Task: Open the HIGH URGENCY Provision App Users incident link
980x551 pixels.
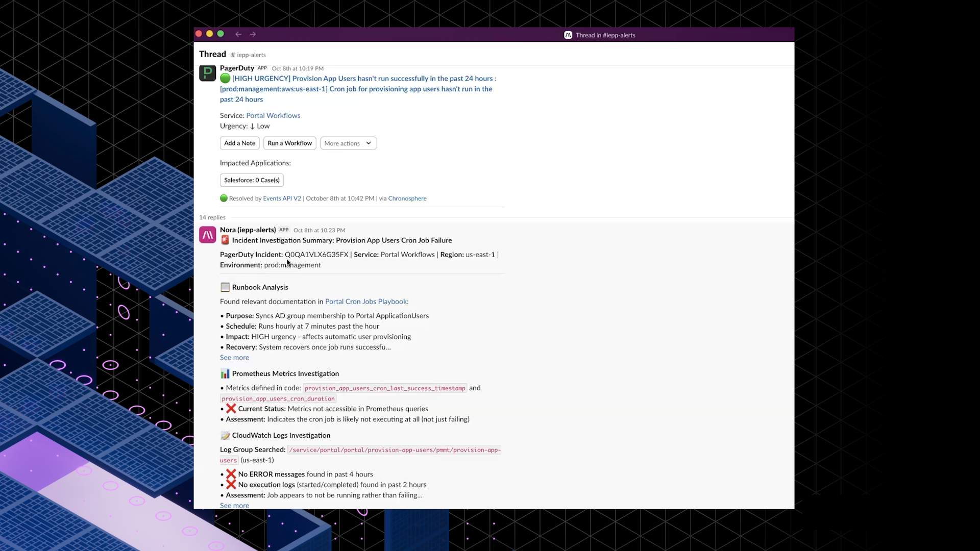Action: tap(358, 89)
